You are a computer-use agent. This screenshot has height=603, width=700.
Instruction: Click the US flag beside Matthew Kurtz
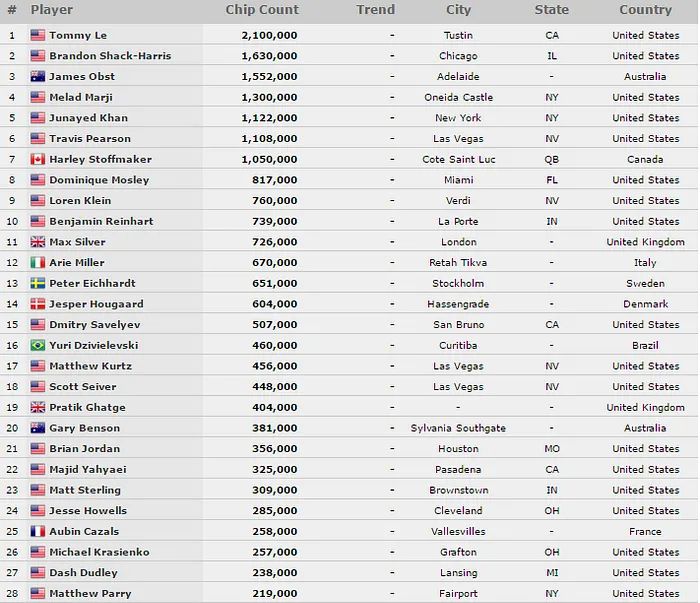coord(38,366)
